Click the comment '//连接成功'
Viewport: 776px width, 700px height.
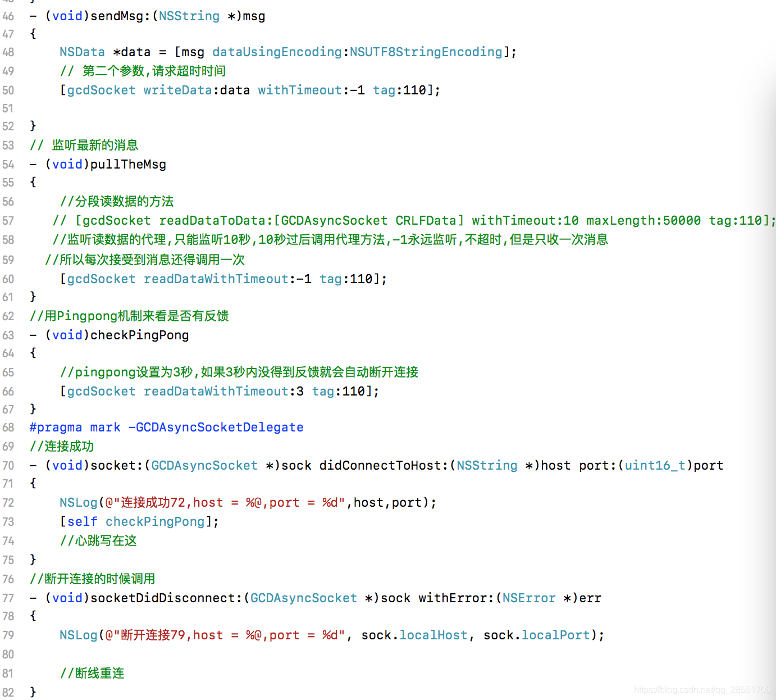point(62,447)
